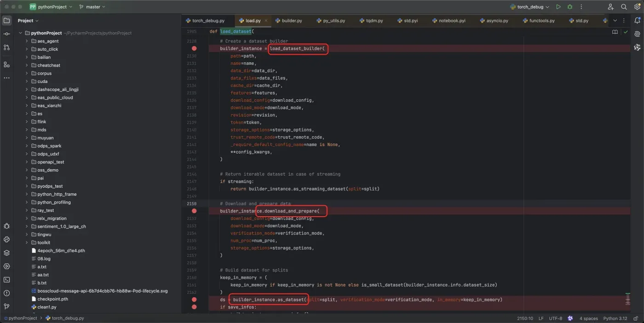Open the Python Packages layers icon
This screenshot has width=644, height=323.
click(x=6, y=253)
